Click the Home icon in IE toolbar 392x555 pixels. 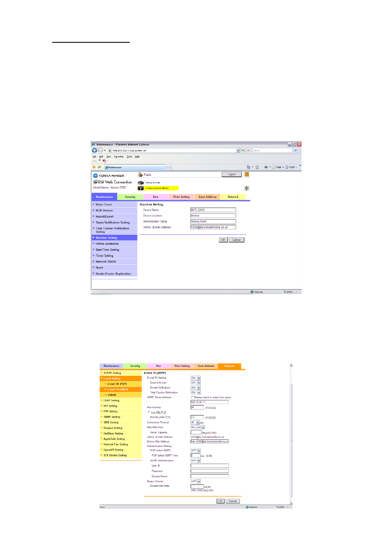click(x=248, y=167)
